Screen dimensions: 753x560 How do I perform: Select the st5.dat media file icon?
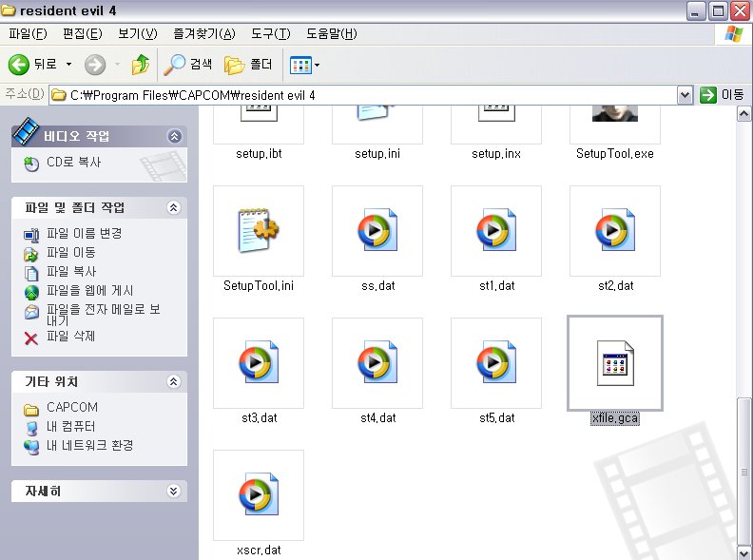pyautogui.click(x=496, y=363)
